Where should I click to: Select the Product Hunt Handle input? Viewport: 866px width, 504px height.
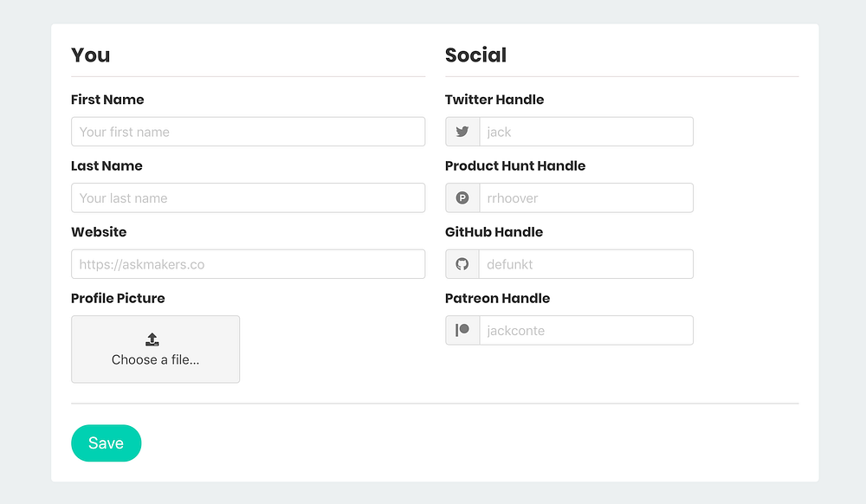click(585, 198)
